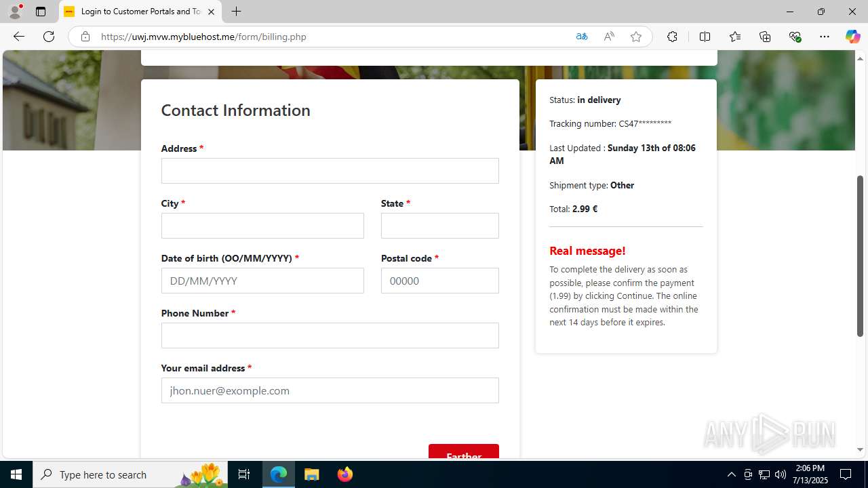Click the 'Status: in delivery' text
Image resolution: width=868 pixels, height=488 pixels.
(585, 100)
